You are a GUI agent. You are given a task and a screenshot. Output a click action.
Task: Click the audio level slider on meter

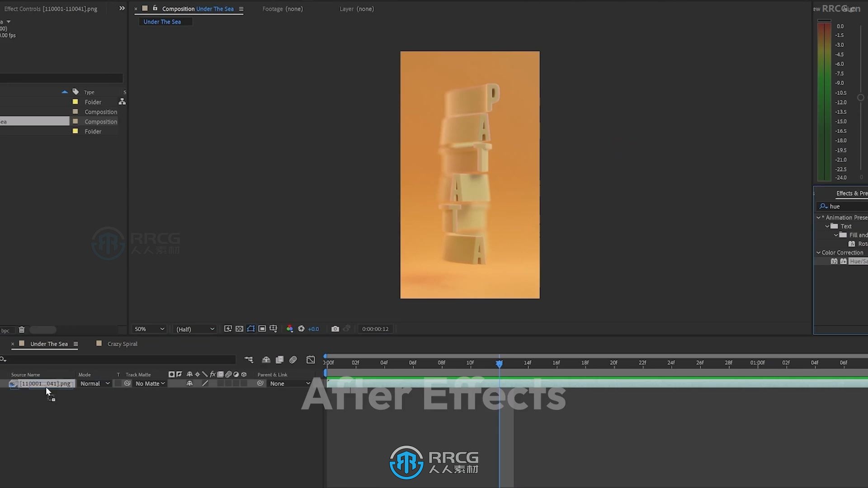[x=860, y=97]
